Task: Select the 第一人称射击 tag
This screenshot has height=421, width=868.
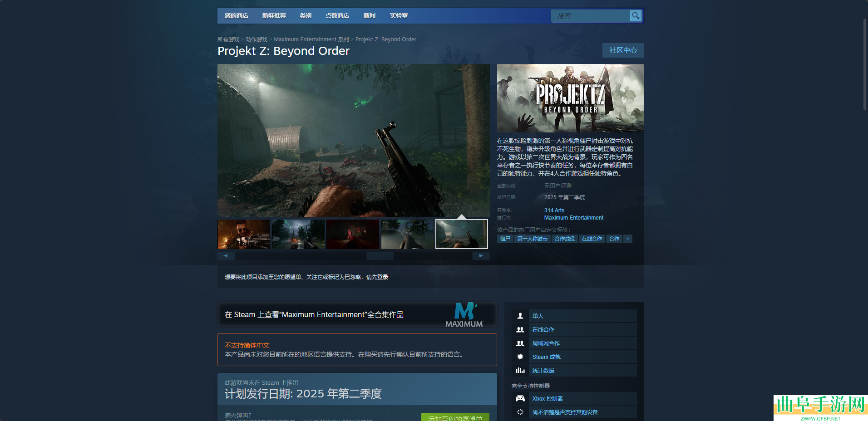Action: [x=533, y=239]
